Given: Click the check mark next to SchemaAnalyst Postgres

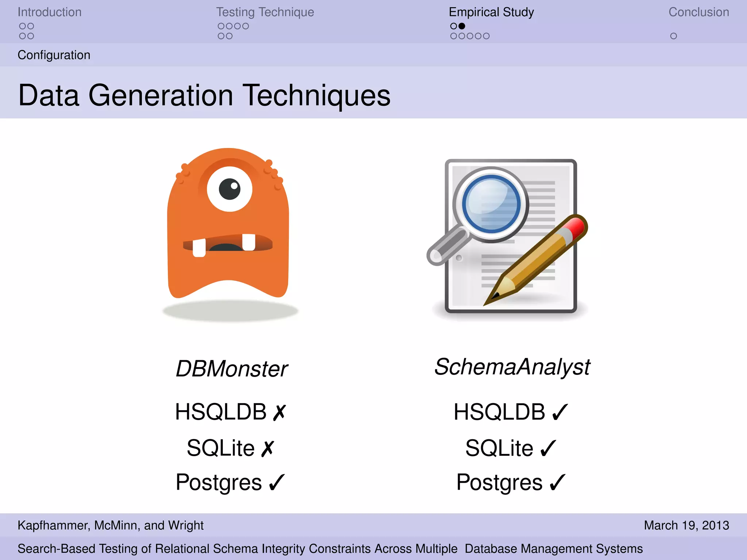Looking at the screenshot, I should (557, 482).
